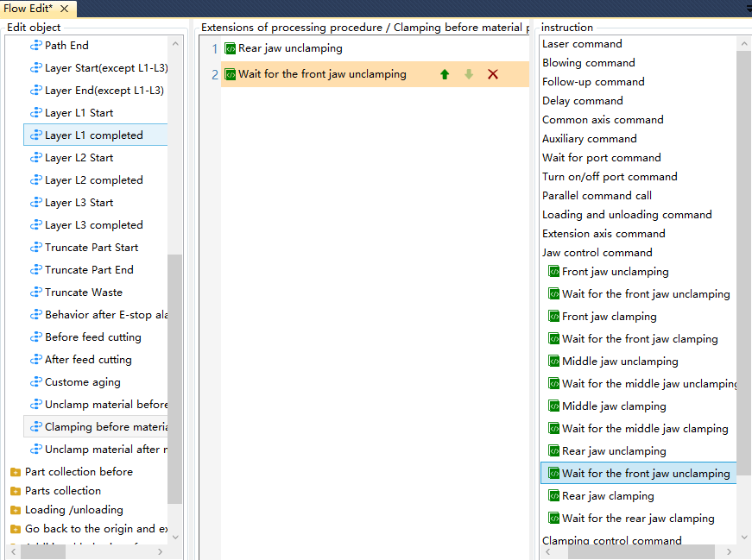Click the green icon of Middle jaw unclamping
The height and width of the screenshot is (560, 752).
(554, 362)
